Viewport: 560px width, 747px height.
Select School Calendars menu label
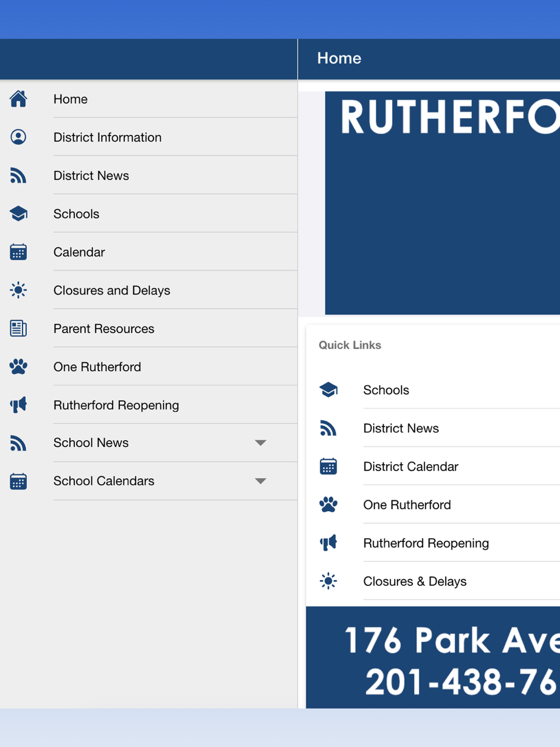click(x=104, y=481)
